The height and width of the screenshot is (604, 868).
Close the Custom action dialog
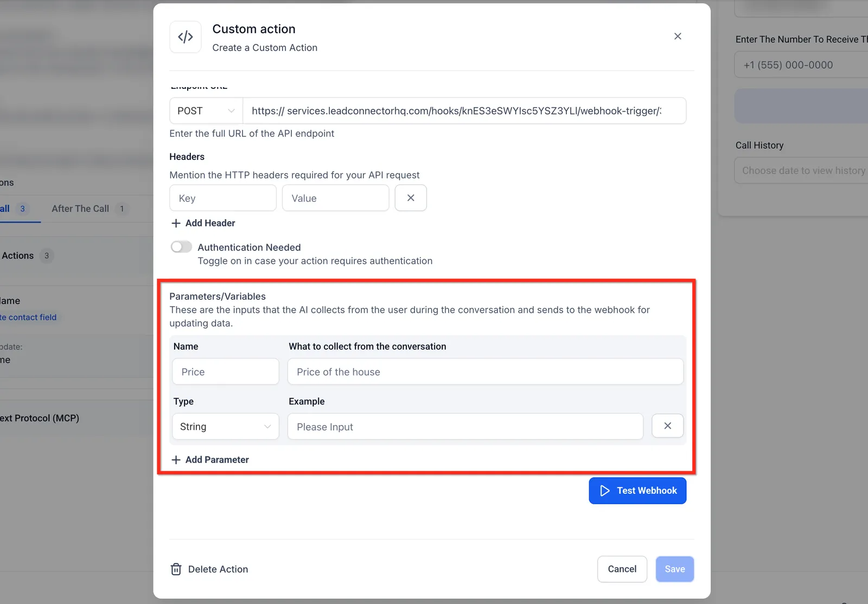[x=678, y=36]
